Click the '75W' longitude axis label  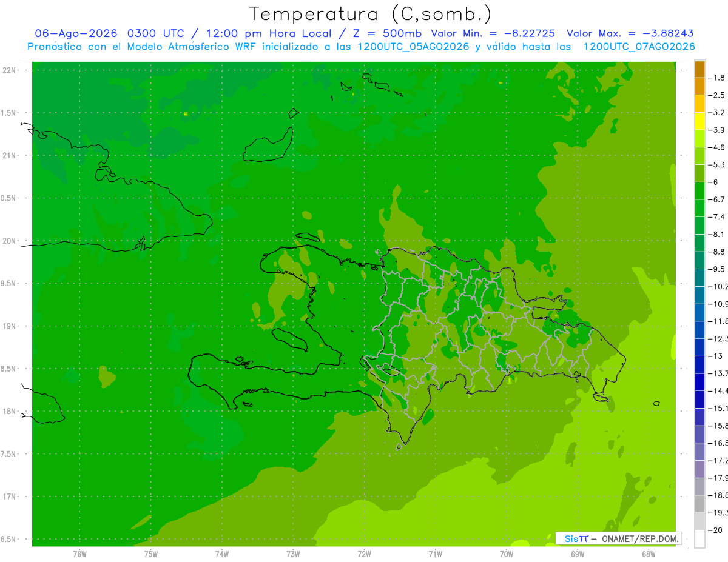click(151, 554)
